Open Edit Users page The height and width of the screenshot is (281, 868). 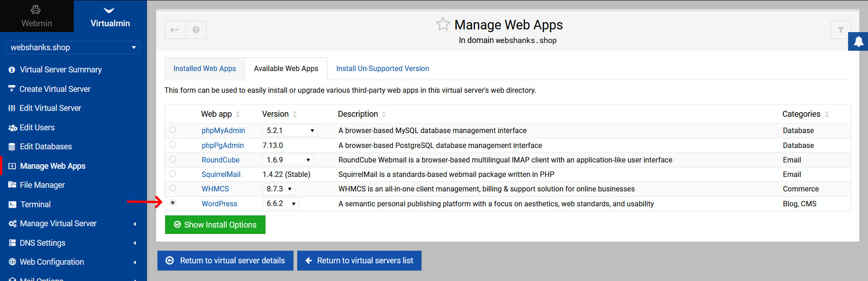coord(37,128)
